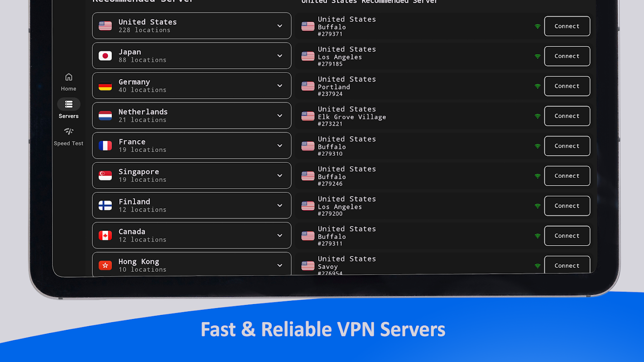Open the Home sidebar tab
This screenshot has height=362, width=644.
(69, 82)
